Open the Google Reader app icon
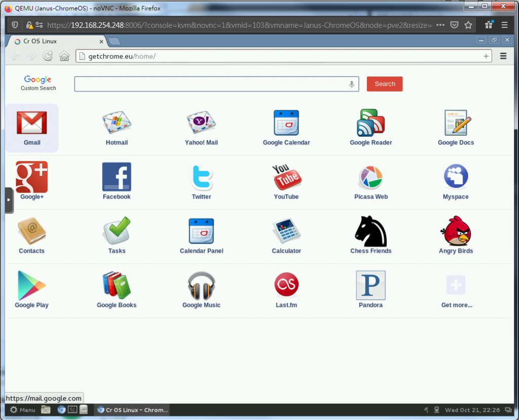 (x=370, y=123)
